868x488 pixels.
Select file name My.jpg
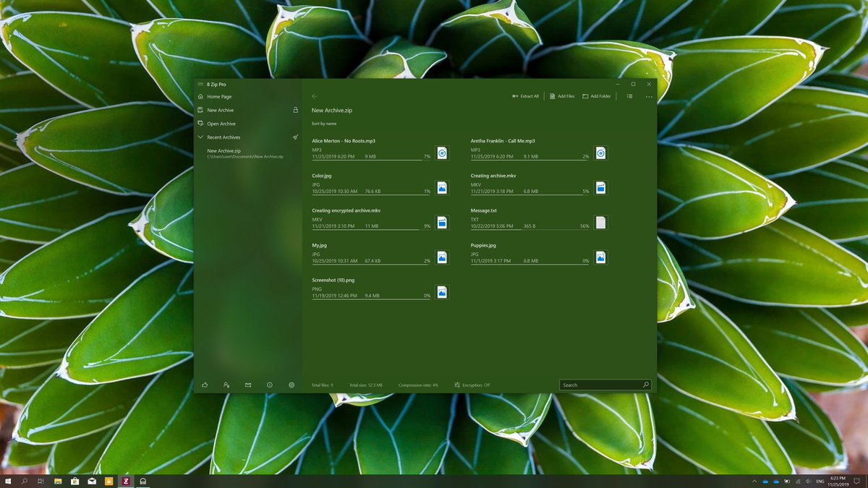point(320,245)
